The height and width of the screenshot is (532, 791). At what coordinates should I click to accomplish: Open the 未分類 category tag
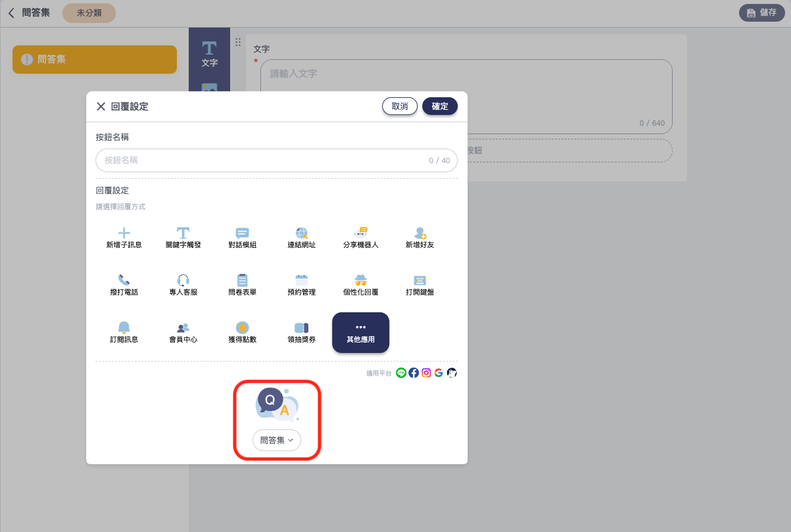click(x=89, y=12)
